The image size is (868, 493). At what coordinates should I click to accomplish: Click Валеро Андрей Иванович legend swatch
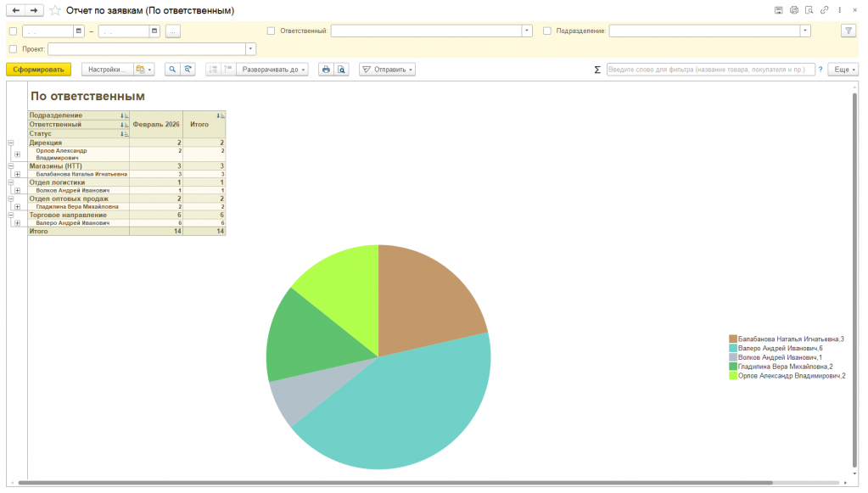click(733, 349)
